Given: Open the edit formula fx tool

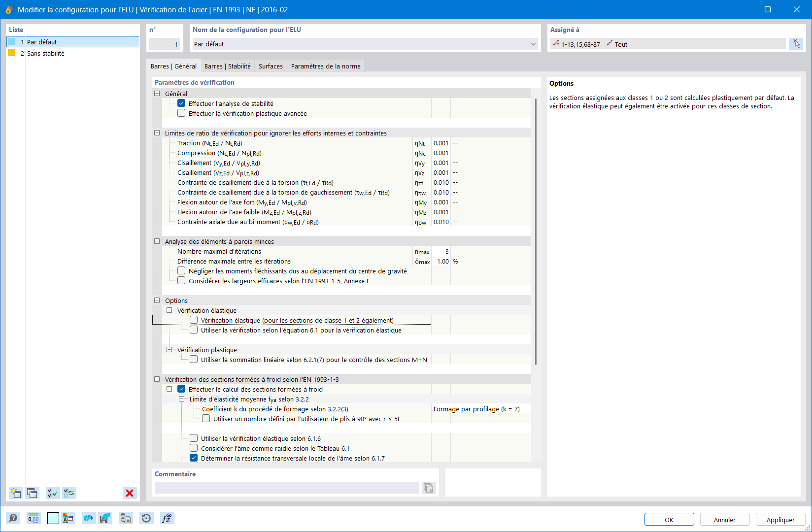Looking at the screenshot, I should pos(167,518).
